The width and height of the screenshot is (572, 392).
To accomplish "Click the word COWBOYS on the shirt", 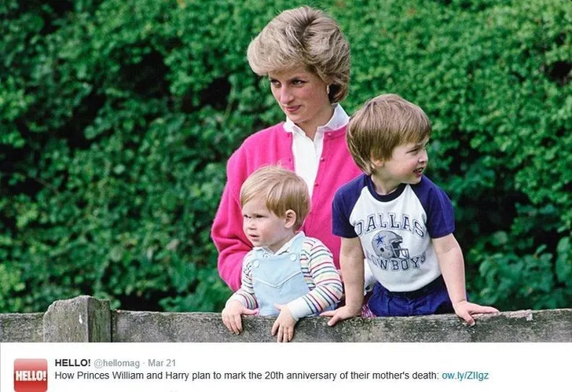I will click(x=395, y=262).
